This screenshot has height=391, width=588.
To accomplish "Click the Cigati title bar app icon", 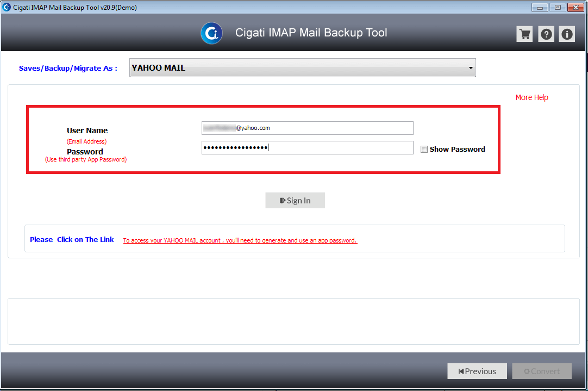I will pyautogui.click(x=7, y=7).
